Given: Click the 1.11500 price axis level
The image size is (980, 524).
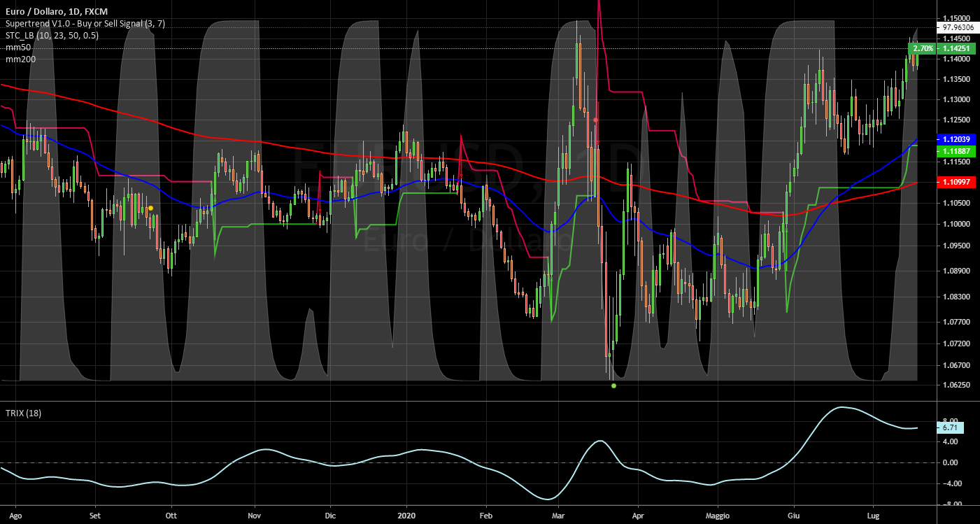Looking at the screenshot, I should pos(956,162).
